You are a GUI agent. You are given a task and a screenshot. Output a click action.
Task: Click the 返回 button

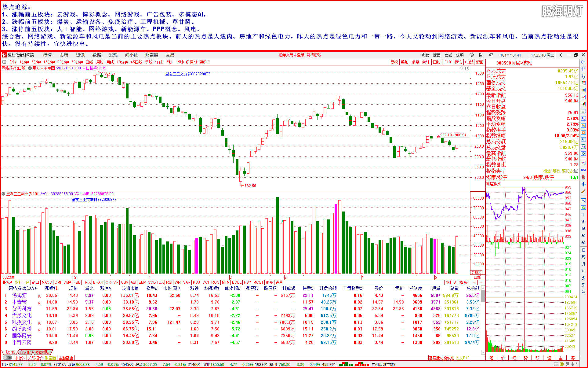point(480,62)
